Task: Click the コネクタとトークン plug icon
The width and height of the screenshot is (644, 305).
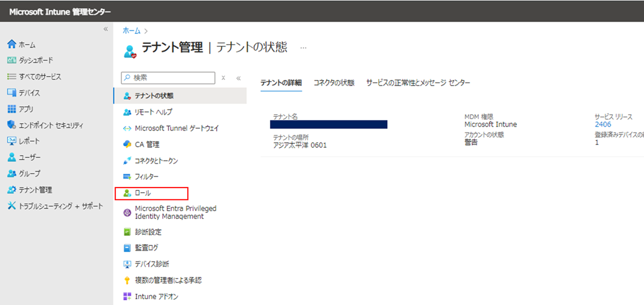Action: tap(127, 161)
